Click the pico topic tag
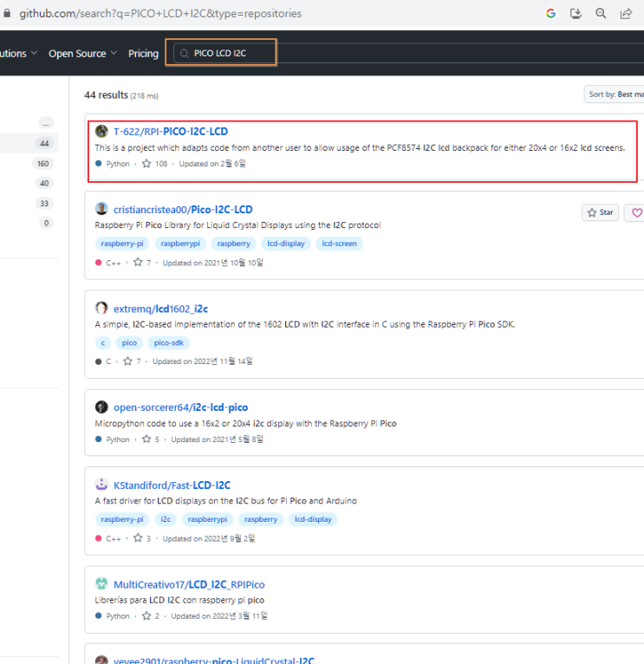Image resolution: width=644 pixels, height=664 pixels. 129,342
